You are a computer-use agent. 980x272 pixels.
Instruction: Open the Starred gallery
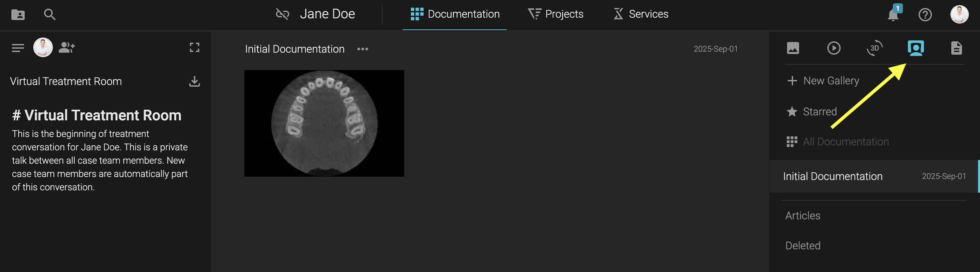pos(812,112)
